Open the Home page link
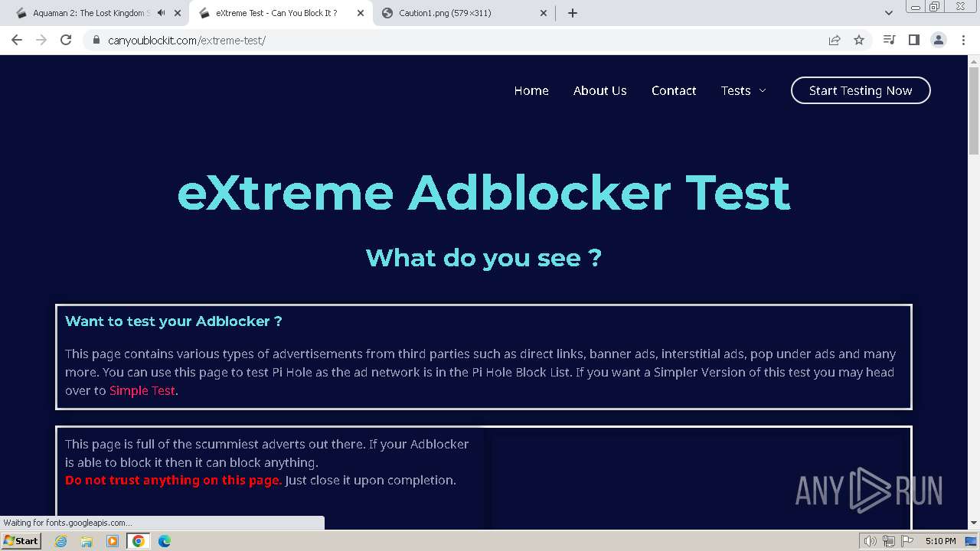 (531, 90)
